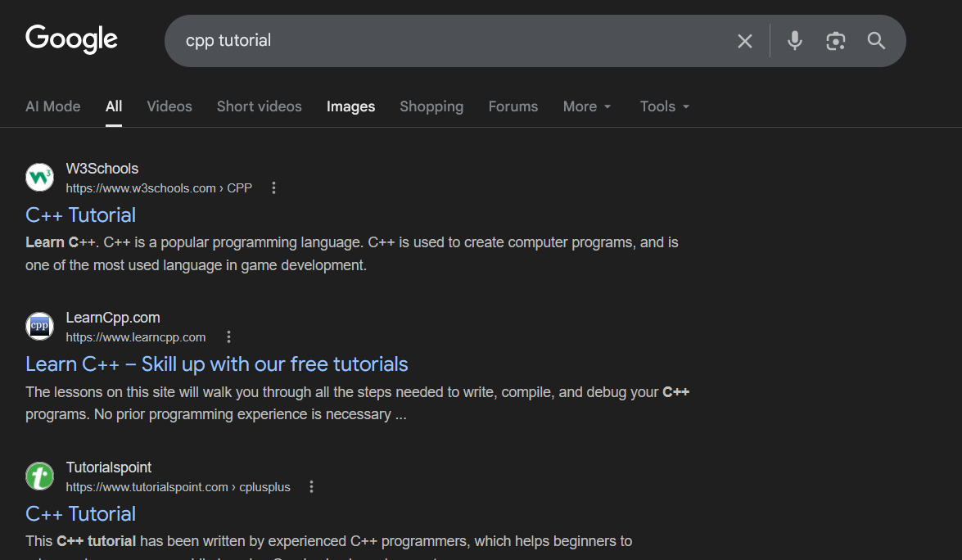Select the AI Mode tab
This screenshot has width=962, height=560.
[53, 106]
